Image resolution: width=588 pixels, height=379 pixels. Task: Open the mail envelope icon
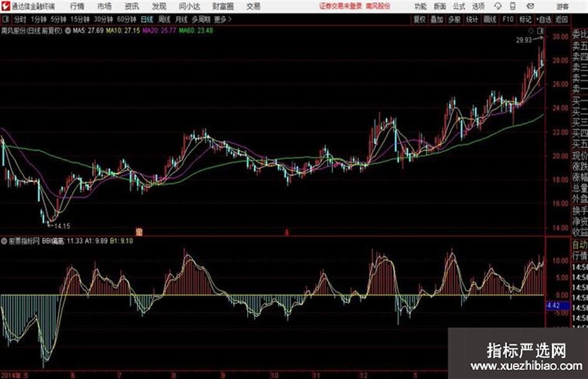click(x=530, y=6)
